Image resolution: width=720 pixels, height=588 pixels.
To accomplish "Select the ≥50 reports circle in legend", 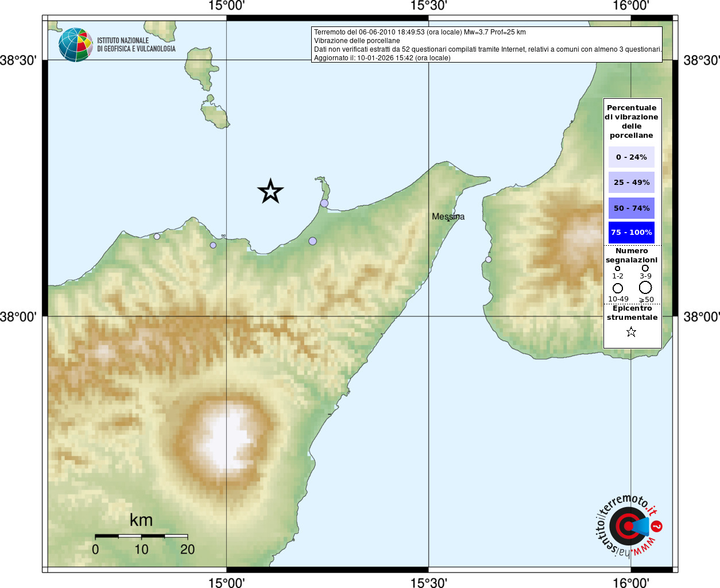I will pos(645,287).
